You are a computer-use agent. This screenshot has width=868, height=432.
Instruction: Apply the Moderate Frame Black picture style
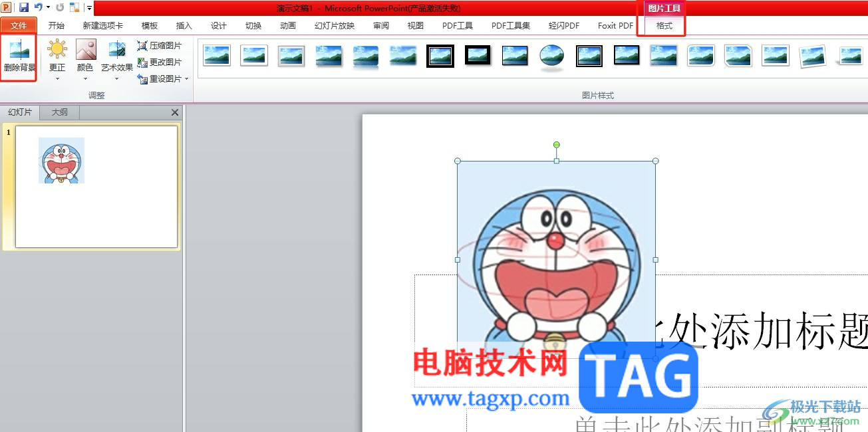coord(627,56)
